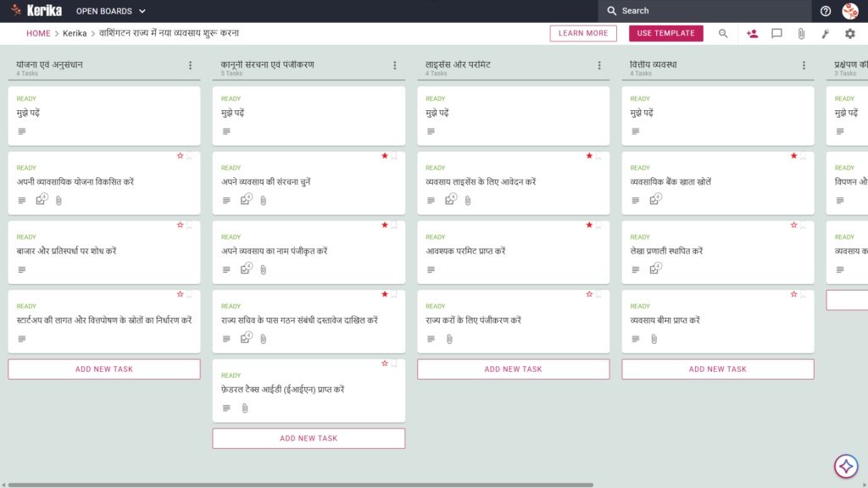Toggle the star on व्यवसाय लाइसेंस के लिए आवेदन करें
This screenshot has width=868, height=488.
click(x=589, y=156)
